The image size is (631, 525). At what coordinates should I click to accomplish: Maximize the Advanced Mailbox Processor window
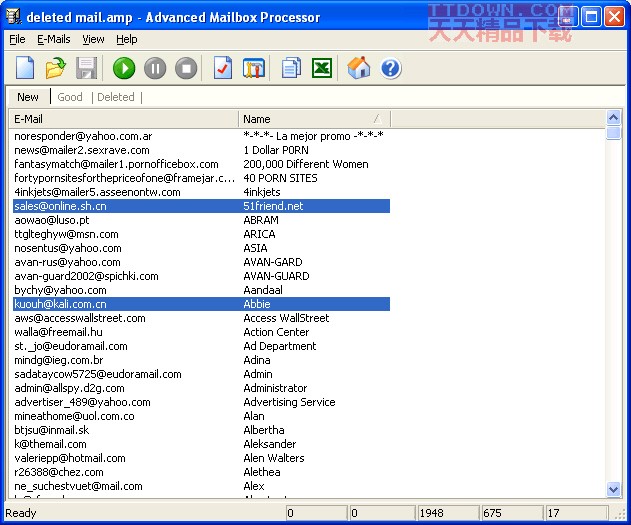pos(591,17)
